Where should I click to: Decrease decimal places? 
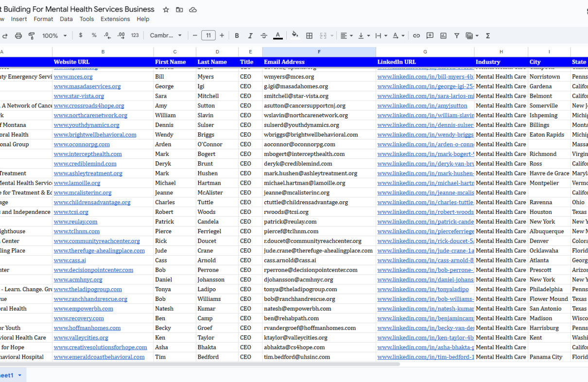107,35
